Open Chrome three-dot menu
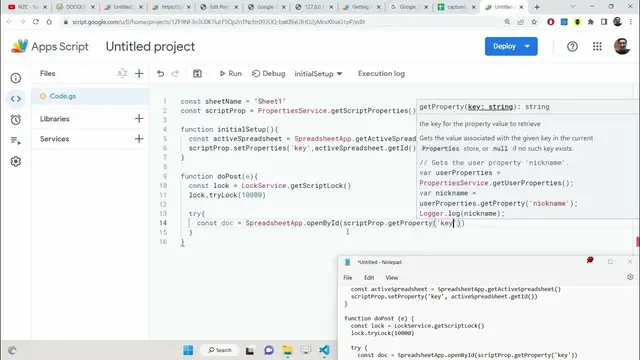The width and height of the screenshot is (640, 360). coord(631,22)
